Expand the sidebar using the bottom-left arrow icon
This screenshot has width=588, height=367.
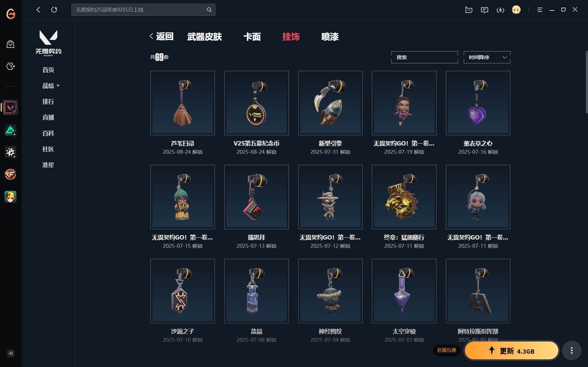point(11,353)
